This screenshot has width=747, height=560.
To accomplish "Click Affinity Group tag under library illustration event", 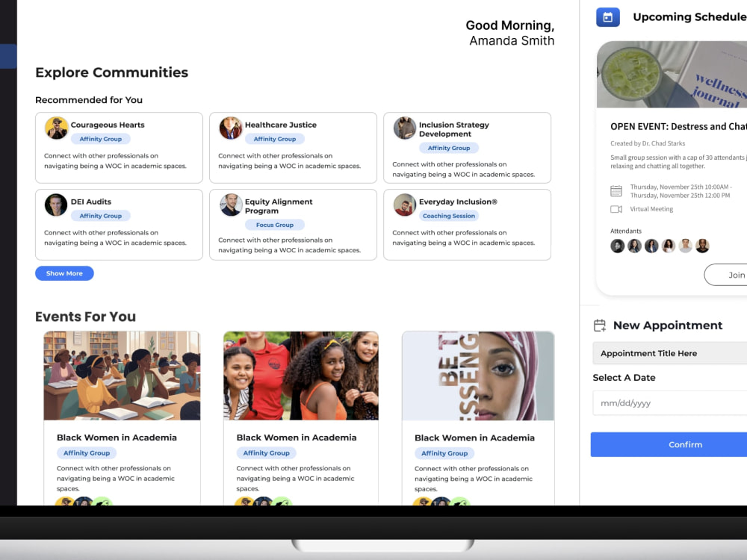I will tap(87, 453).
